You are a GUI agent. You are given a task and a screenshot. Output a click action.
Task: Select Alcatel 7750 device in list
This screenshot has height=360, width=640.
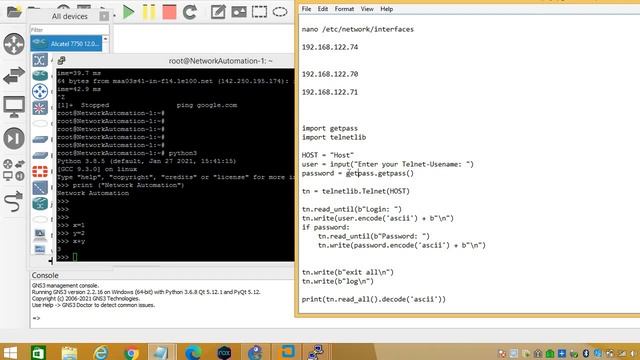pyautogui.click(x=66, y=43)
